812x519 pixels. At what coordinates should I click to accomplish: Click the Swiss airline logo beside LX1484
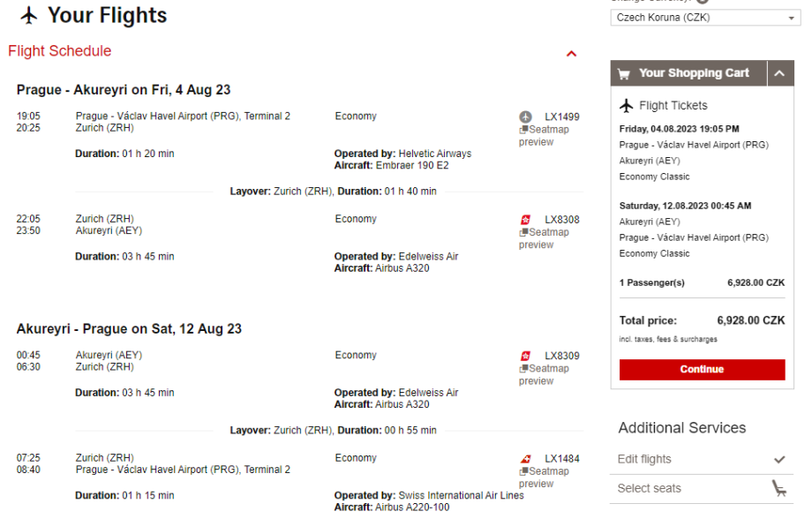tap(526, 459)
